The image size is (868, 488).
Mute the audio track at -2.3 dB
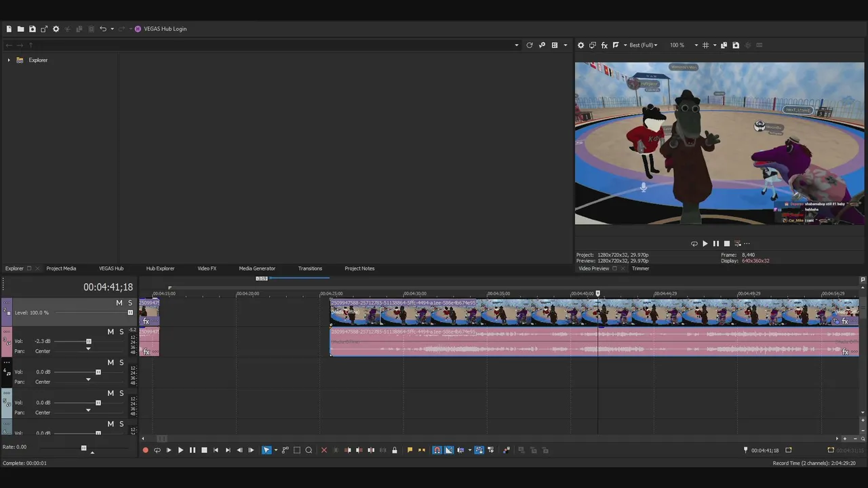click(x=111, y=332)
